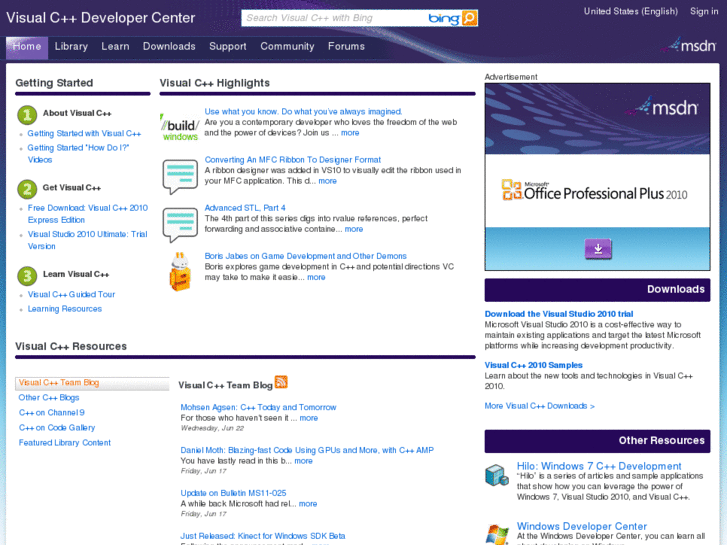Open Visual C++ 2010 Samples link
Screen dimensions: 727x545
coord(533,365)
